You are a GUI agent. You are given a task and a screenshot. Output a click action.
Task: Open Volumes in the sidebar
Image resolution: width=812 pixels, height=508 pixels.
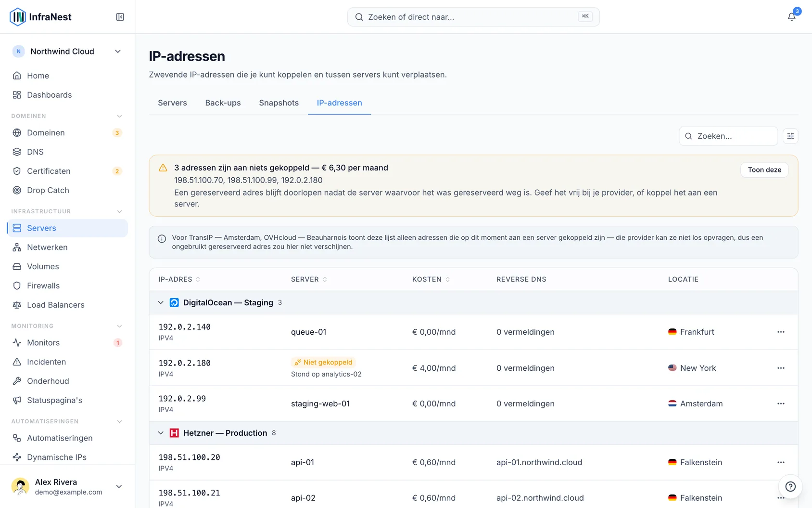tap(67, 266)
